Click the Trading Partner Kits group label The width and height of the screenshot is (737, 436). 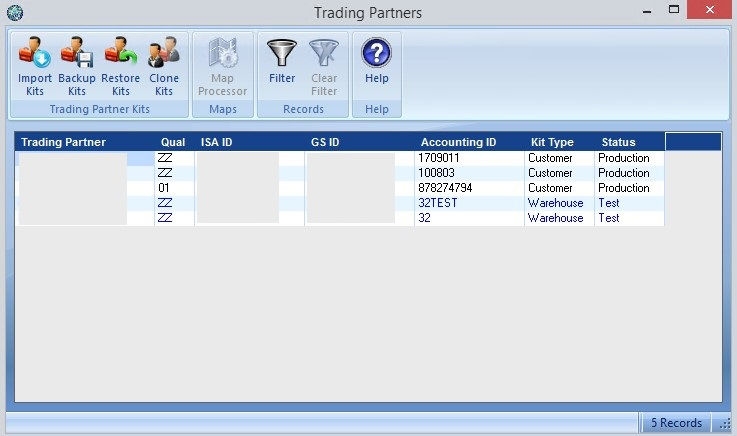pyautogui.click(x=100, y=109)
